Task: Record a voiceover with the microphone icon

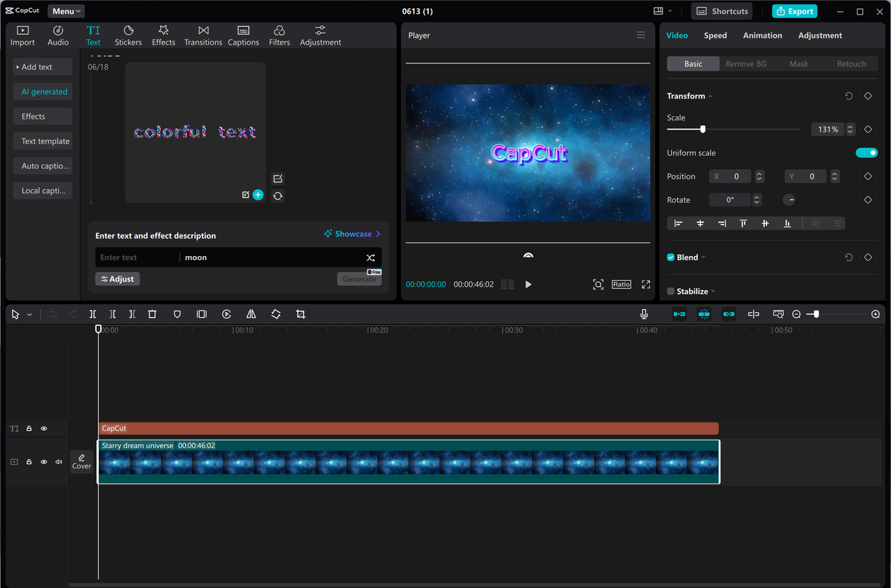Action: click(644, 314)
